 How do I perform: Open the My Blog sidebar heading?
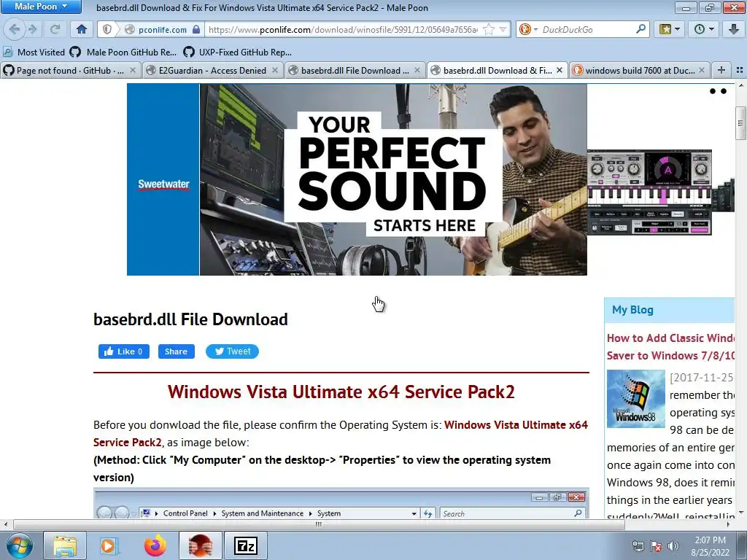tap(632, 310)
